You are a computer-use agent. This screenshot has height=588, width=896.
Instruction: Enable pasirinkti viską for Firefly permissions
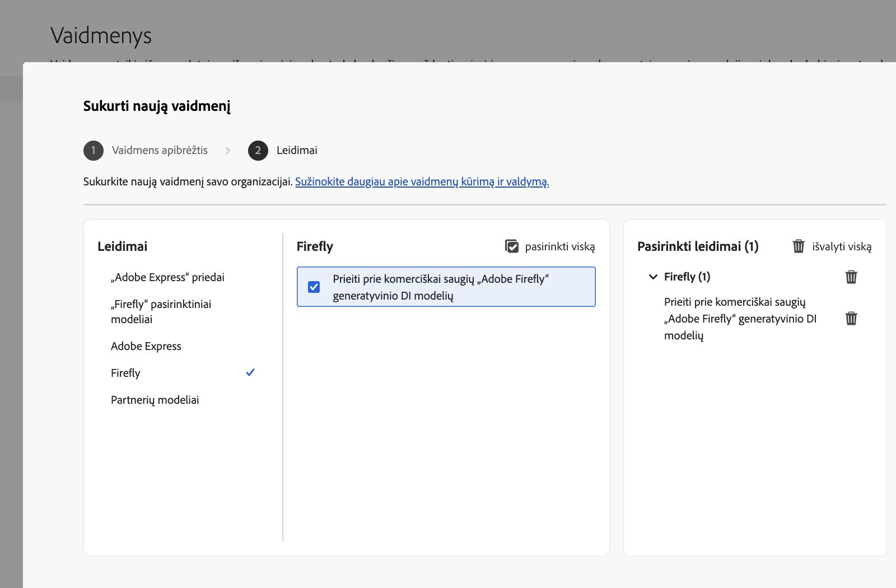(512, 246)
